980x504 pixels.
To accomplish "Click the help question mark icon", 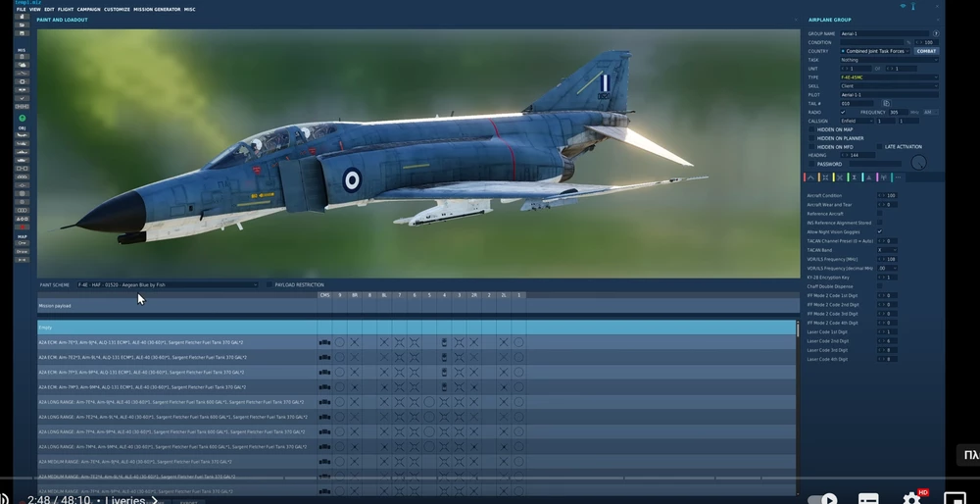I will click(936, 33).
